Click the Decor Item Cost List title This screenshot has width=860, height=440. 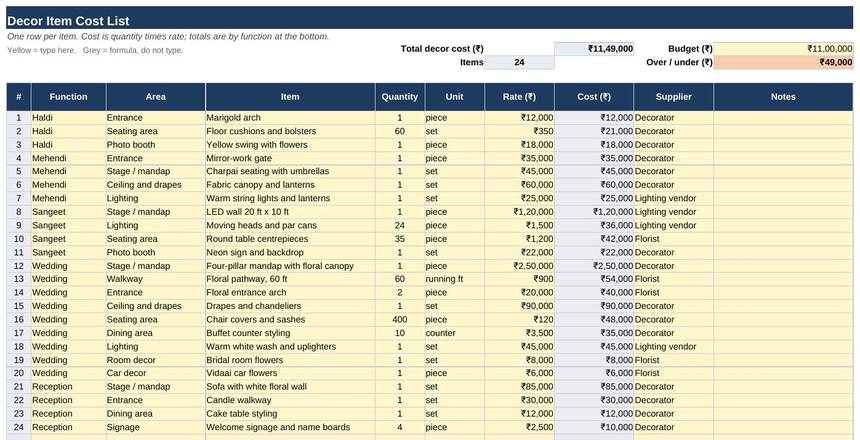click(69, 21)
